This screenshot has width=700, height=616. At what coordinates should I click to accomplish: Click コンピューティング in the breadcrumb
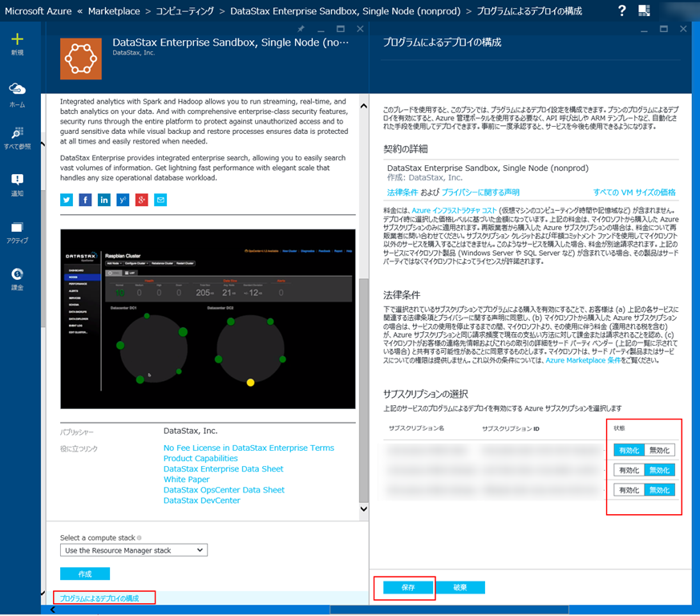click(184, 11)
